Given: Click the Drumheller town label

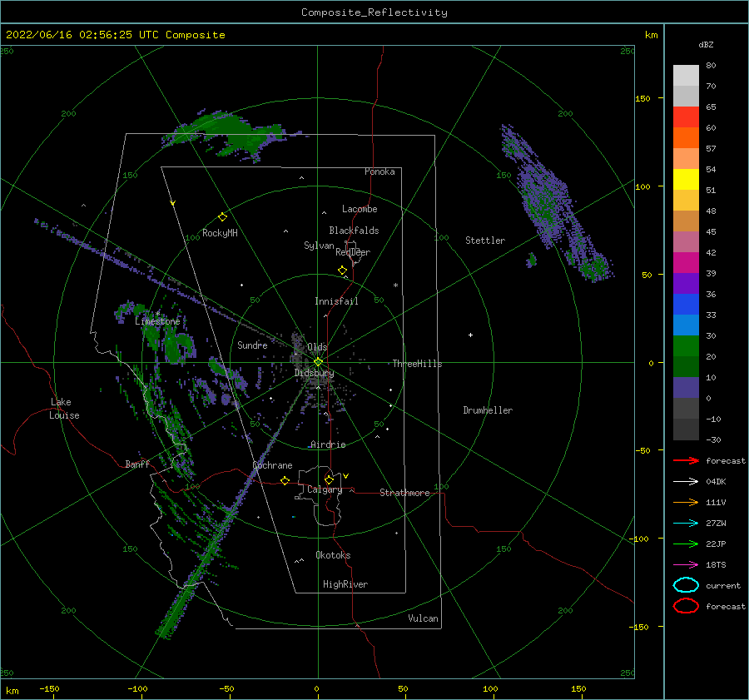Looking at the screenshot, I should (x=488, y=410).
